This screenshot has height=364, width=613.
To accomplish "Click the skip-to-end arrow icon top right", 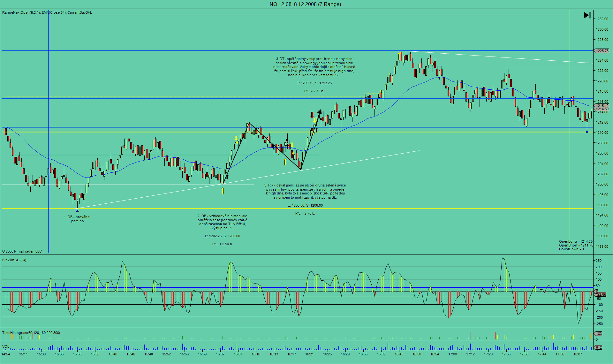I will click(x=587, y=15).
